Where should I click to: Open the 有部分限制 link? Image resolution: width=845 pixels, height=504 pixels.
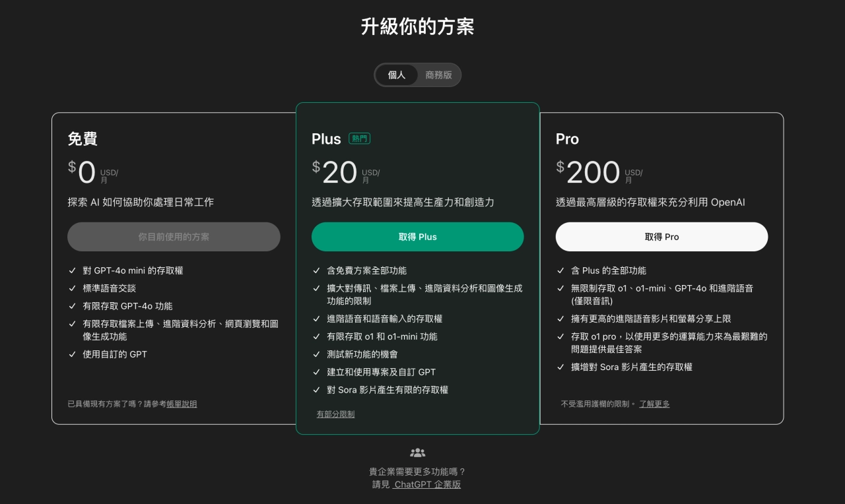(x=335, y=414)
